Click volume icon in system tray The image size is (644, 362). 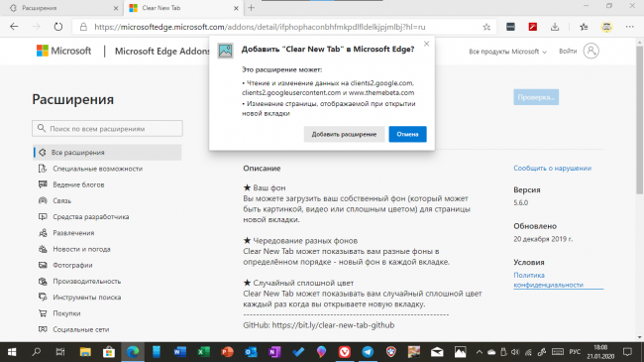(515, 352)
